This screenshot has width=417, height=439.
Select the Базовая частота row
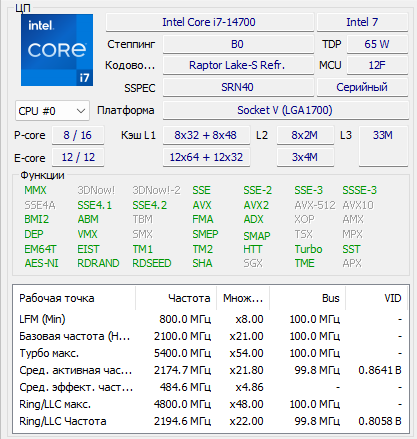coord(211,336)
